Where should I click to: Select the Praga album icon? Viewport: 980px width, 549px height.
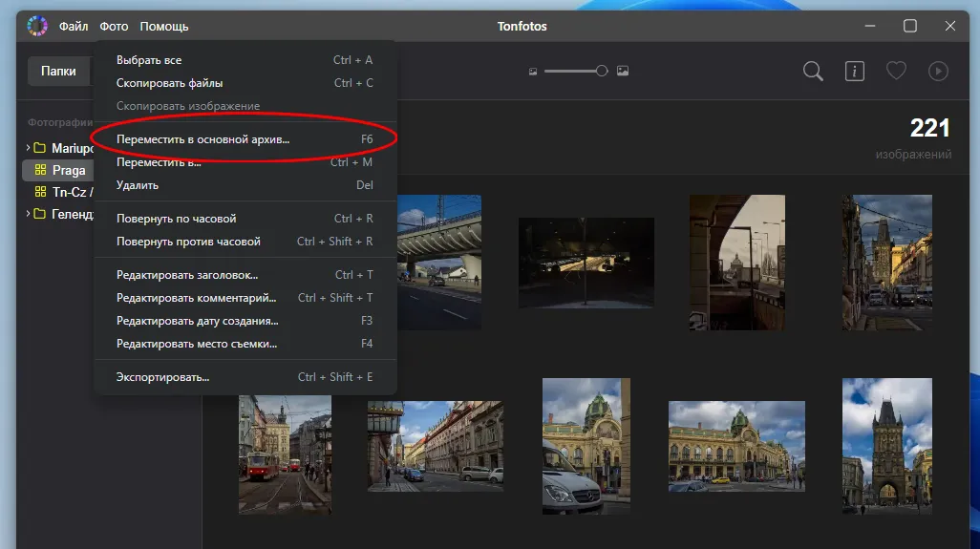[x=40, y=170]
